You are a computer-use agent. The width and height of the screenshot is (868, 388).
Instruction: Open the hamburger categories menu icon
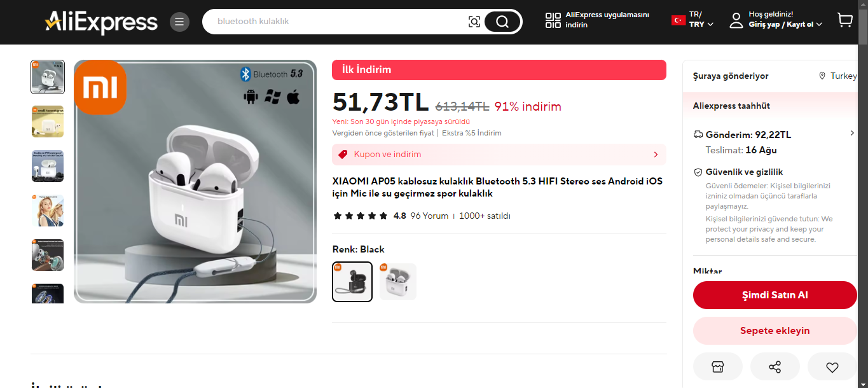coord(179,22)
